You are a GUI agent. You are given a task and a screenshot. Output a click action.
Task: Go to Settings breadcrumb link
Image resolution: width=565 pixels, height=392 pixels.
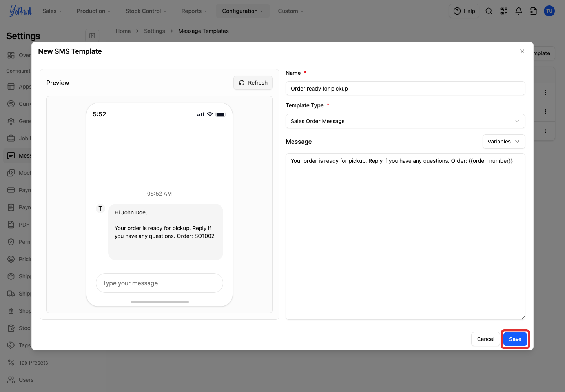pos(155,31)
